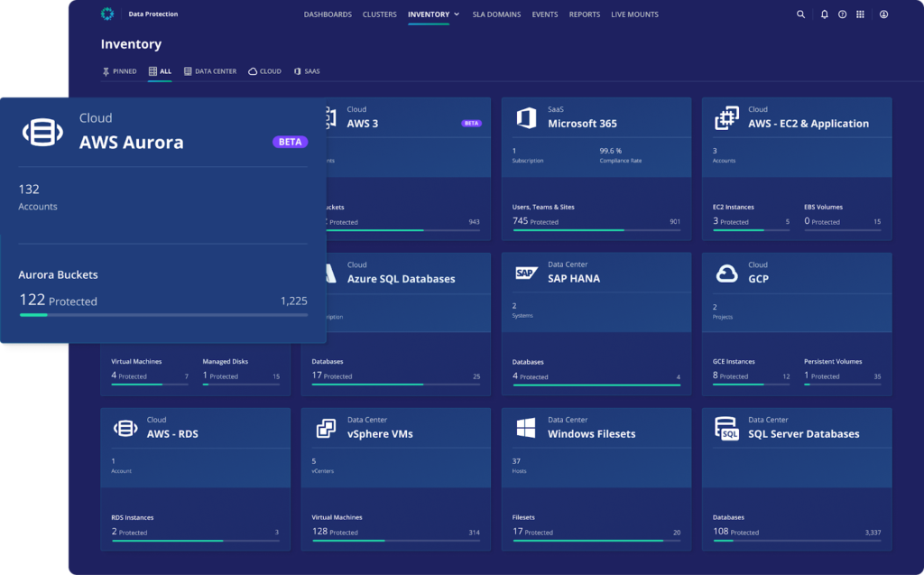
Task: Switch to the Cloud filter tab
Action: pos(263,70)
